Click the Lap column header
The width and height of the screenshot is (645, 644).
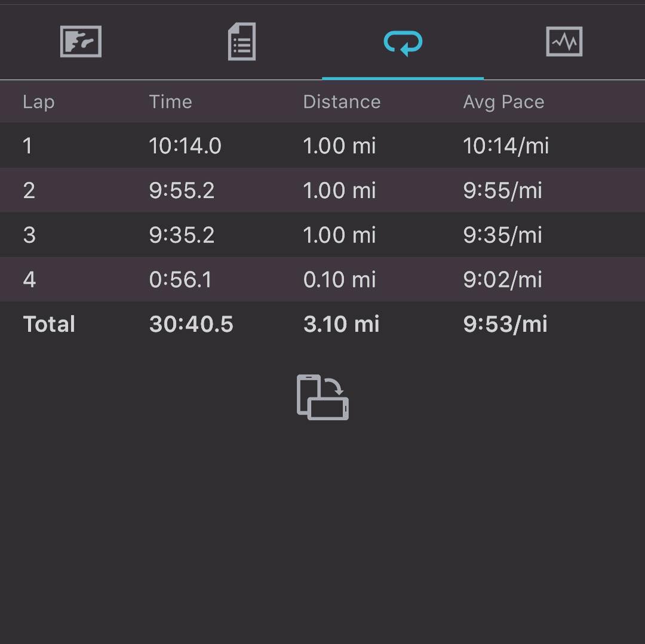[x=39, y=102]
